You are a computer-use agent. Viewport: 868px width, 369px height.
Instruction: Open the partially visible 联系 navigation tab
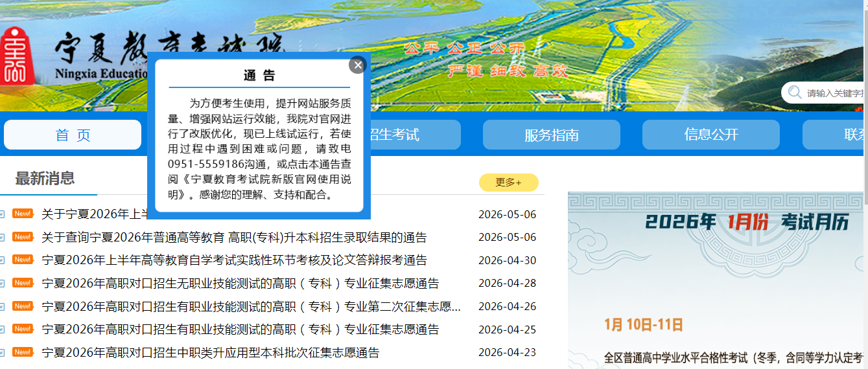834,135
